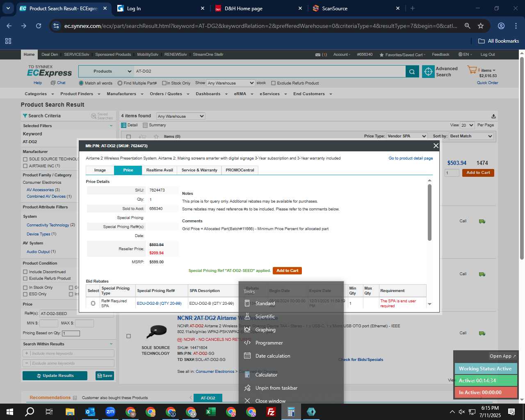Select Match all words radio button

click(81, 83)
